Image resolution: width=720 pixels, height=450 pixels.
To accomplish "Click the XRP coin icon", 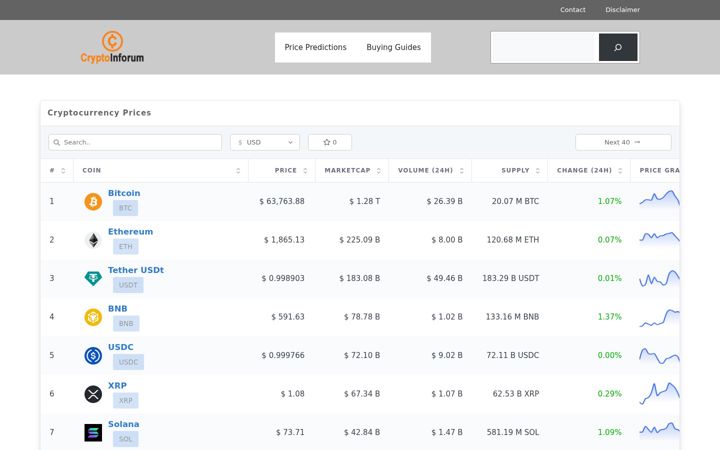I will tap(93, 394).
